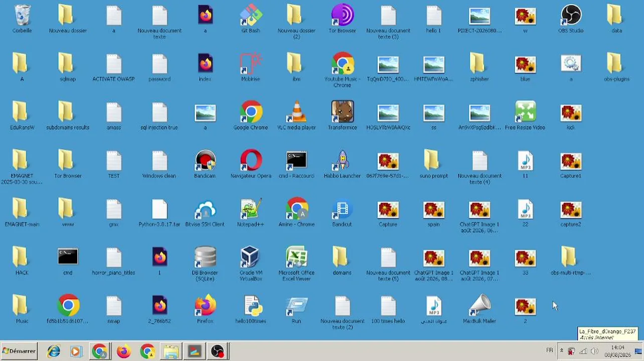Select the ibm folder
The height and width of the screenshot is (361, 644).
click(x=296, y=68)
